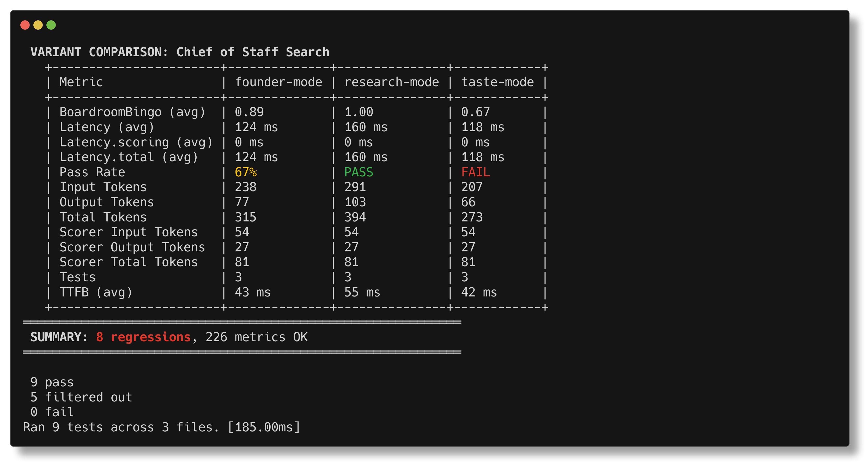Image resolution: width=868 pixels, height=465 pixels.
Task: Click the SUMMARY label text
Action: 59,337
